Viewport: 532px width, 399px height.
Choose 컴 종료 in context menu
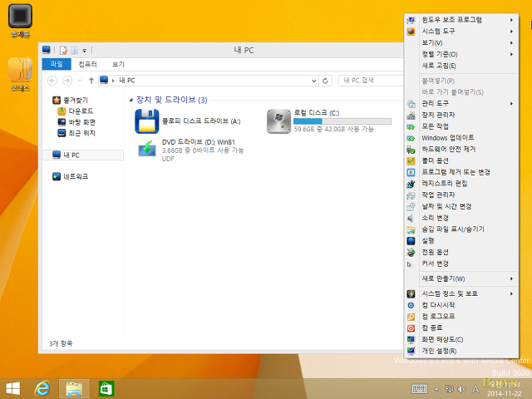point(461,328)
